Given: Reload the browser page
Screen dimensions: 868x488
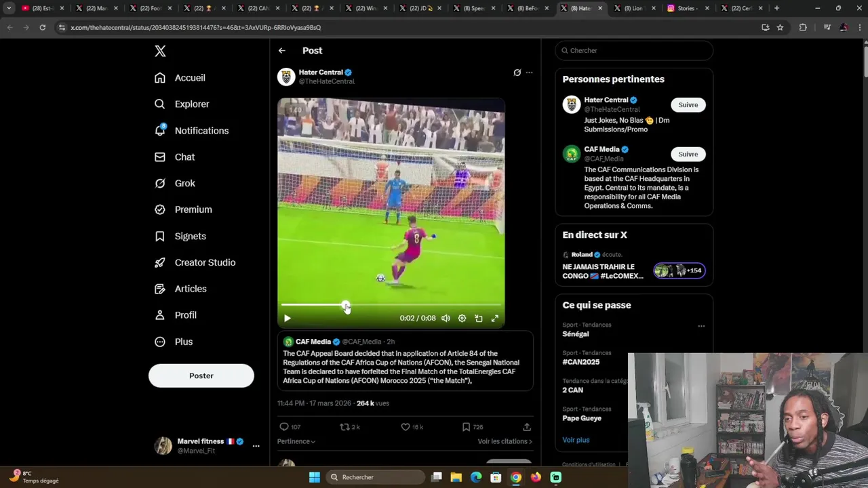Looking at the screenshot, I should [42, 27].
